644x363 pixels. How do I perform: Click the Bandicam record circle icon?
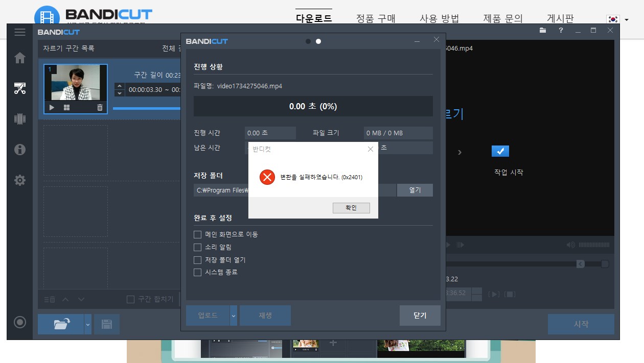point(20,322)
